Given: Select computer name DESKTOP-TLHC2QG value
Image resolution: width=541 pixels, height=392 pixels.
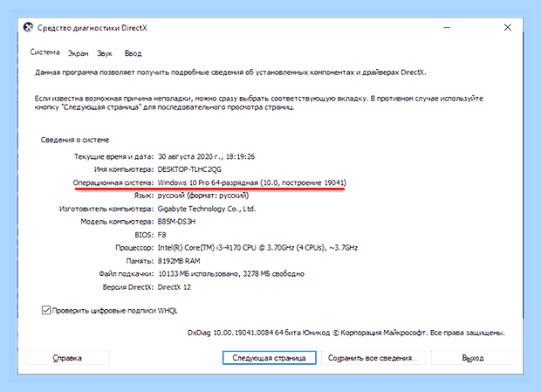Looking at the screenshot, I should (189, 169).
